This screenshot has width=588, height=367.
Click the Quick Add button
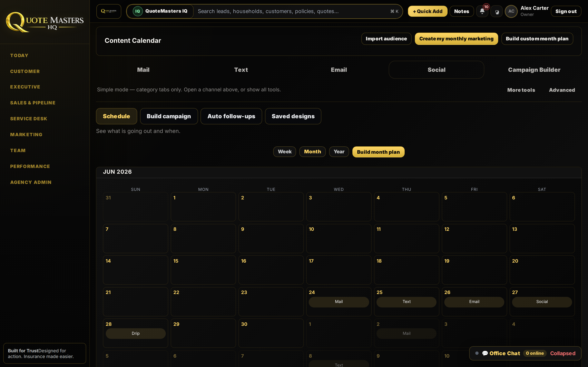click(428, 11)
